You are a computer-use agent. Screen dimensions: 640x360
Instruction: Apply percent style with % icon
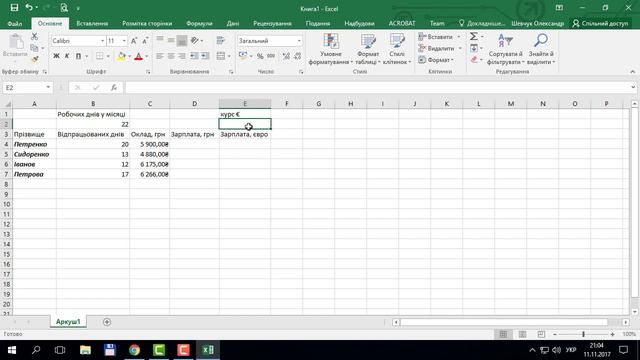tap(260, 56)
